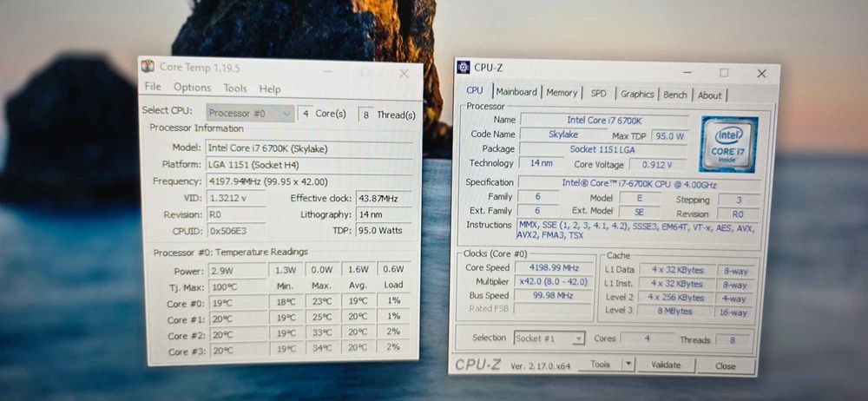The height and width of the screenshot is (401, 868).
Task: Click the Power value 2.9W
Action: [238, 271]
